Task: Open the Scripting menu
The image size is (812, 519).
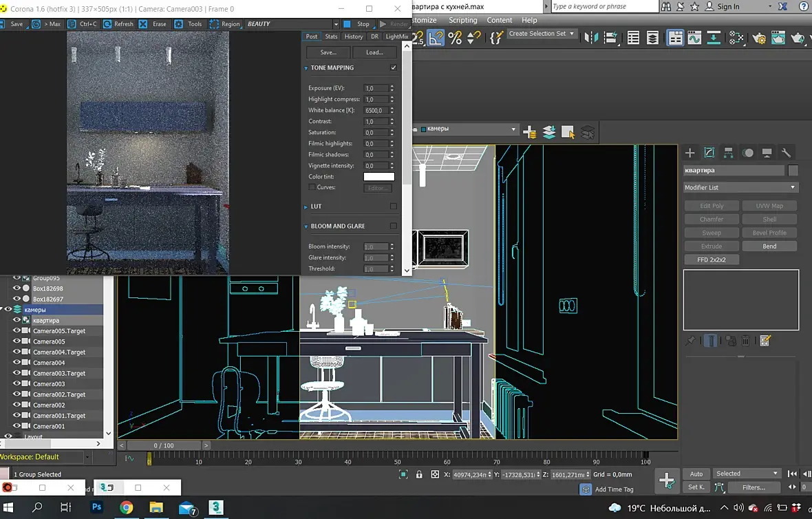Action: coord(463,20)
